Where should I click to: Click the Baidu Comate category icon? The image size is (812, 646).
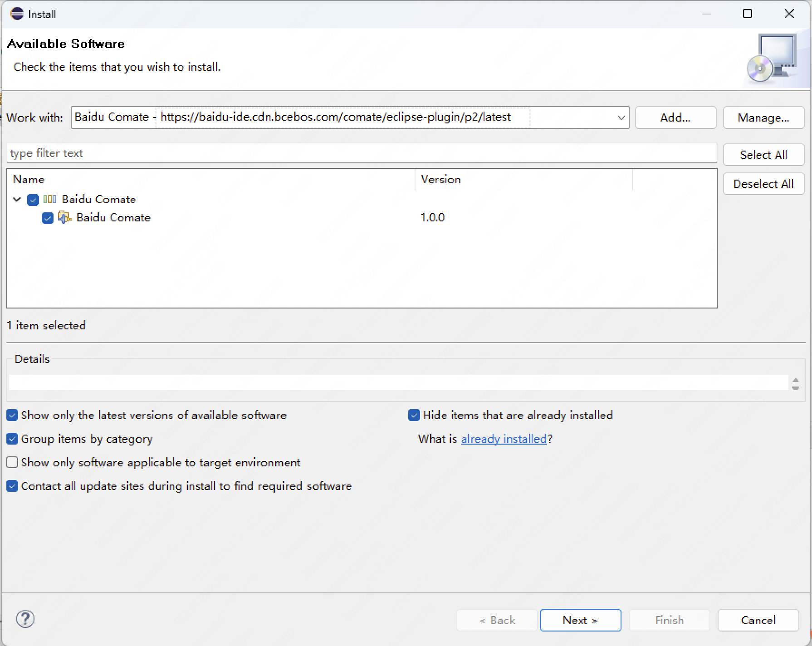pos(50,199)
